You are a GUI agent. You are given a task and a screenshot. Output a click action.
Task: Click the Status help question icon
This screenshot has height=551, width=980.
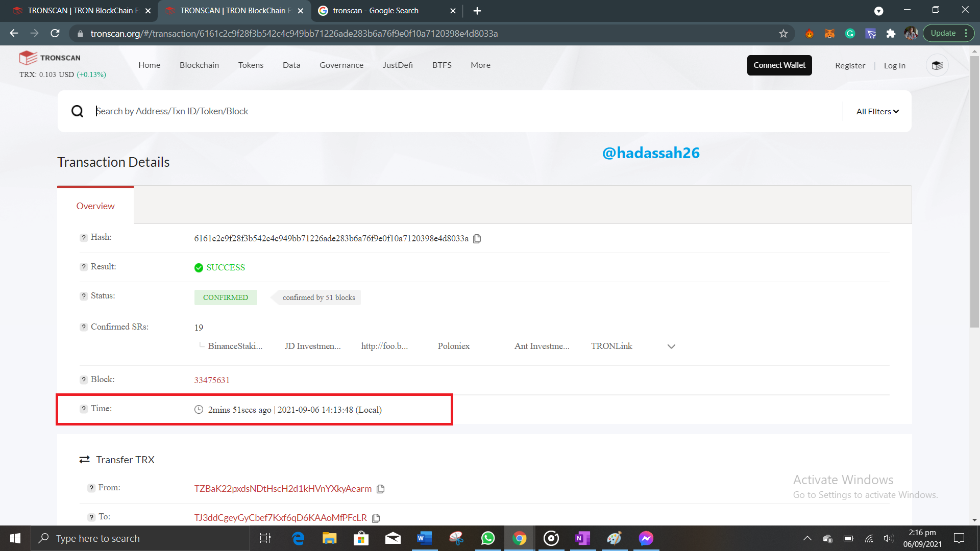click(x=84, y=296)
